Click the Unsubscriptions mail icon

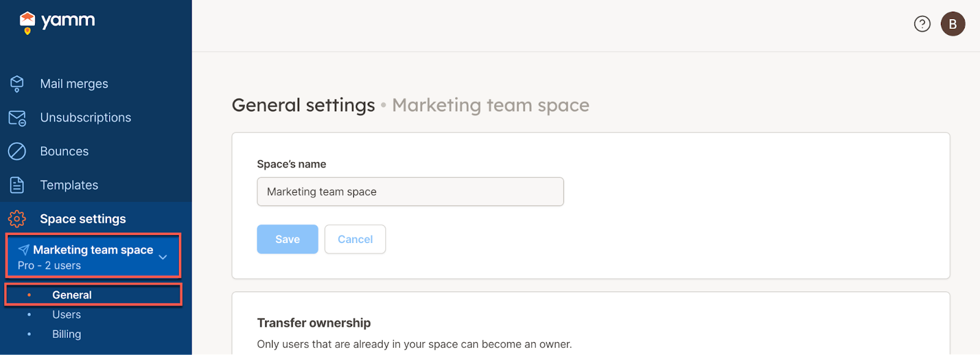click(x=17, y=118)
